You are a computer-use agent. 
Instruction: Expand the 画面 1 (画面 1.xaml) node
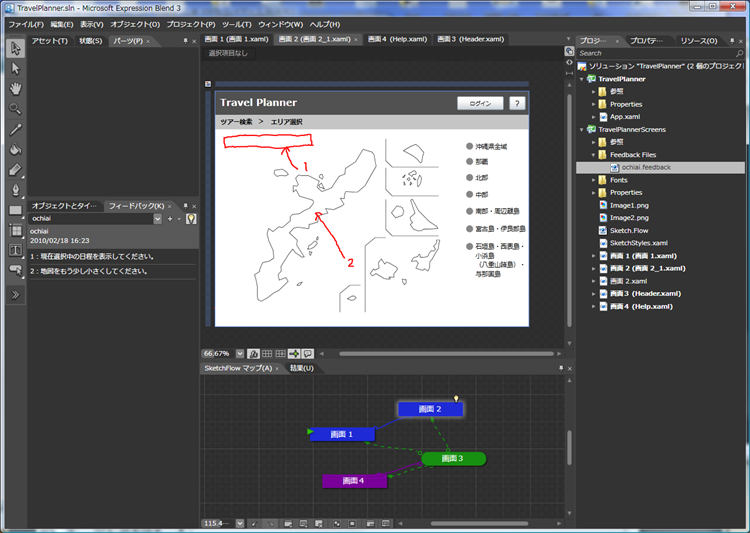click(x=593, y=256)
